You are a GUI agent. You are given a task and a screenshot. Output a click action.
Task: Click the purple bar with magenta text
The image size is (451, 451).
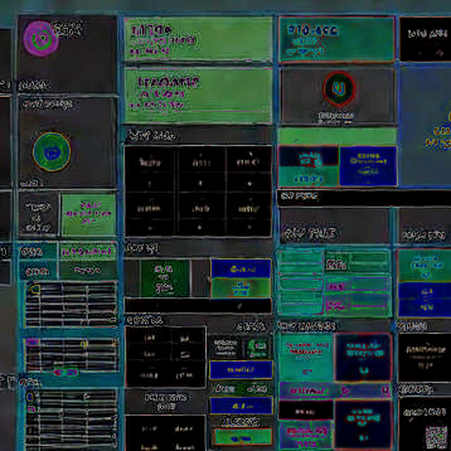pyautogui.click(x=335, y=390)
